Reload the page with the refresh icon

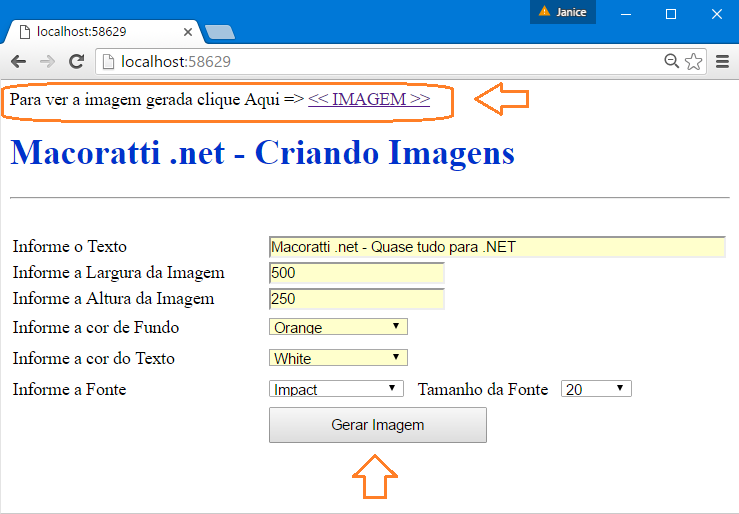[76, 62]
